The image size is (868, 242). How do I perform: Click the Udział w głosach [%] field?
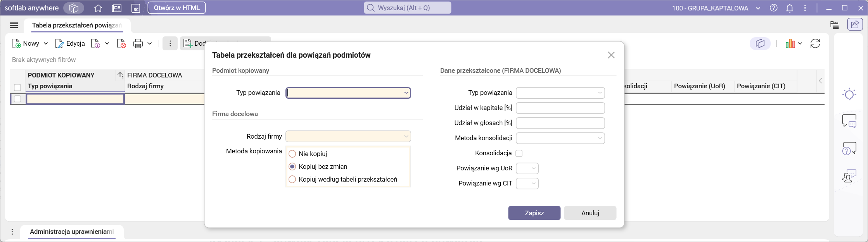560,123
